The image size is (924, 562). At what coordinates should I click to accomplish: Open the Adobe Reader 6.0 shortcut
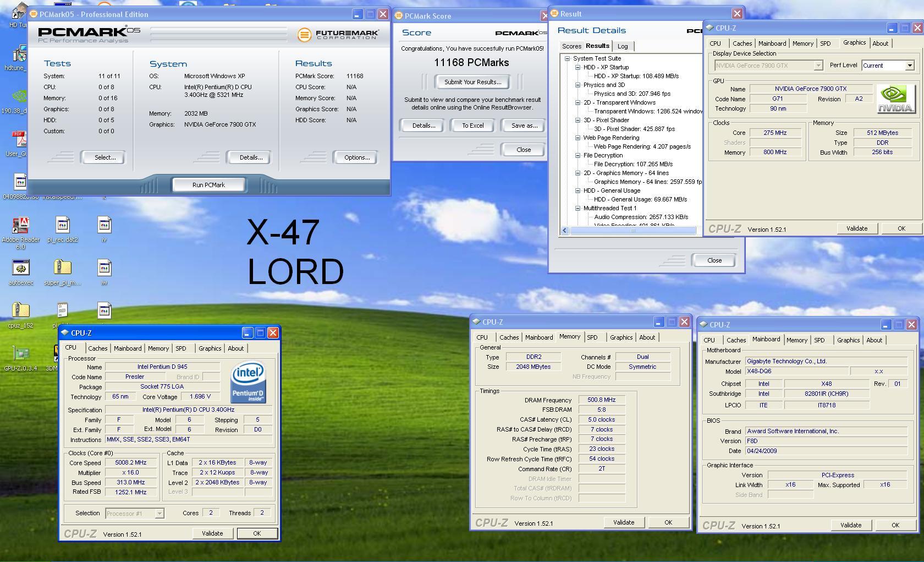(x=20, y=233)
